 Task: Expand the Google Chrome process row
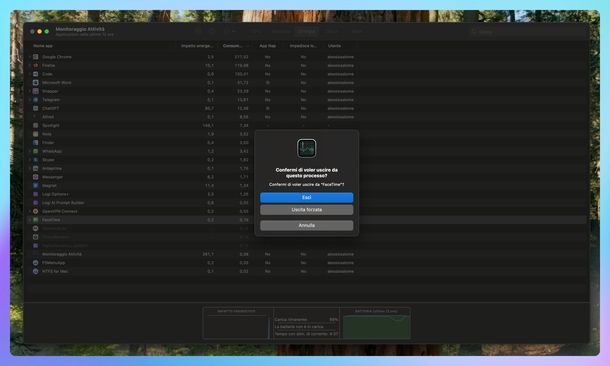point(30,57)
